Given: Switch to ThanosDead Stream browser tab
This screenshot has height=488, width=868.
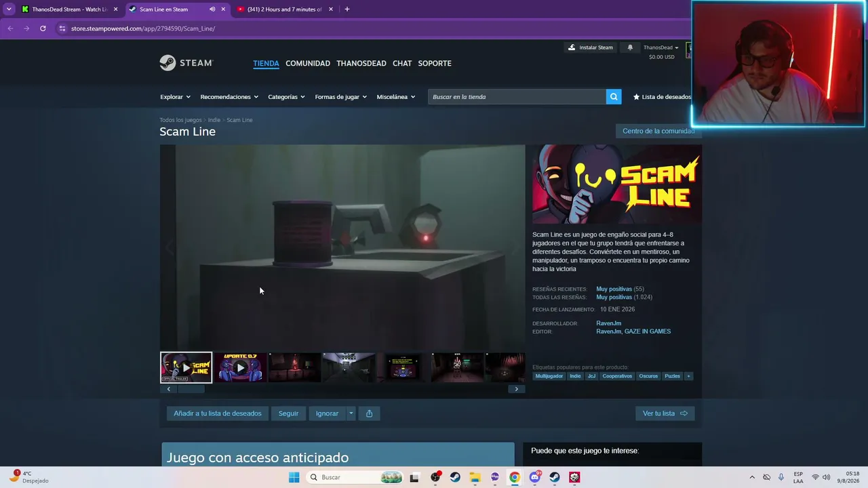Looking at the screenshot, I should 70,9.
